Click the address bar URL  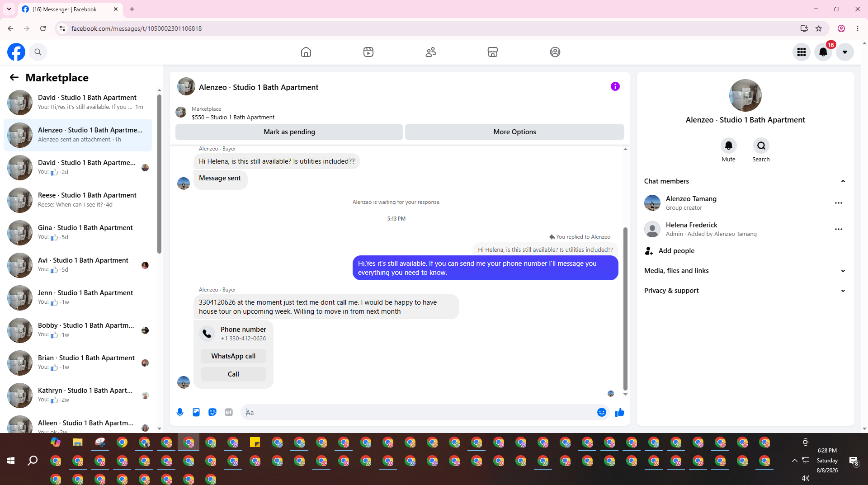(137, 28)
